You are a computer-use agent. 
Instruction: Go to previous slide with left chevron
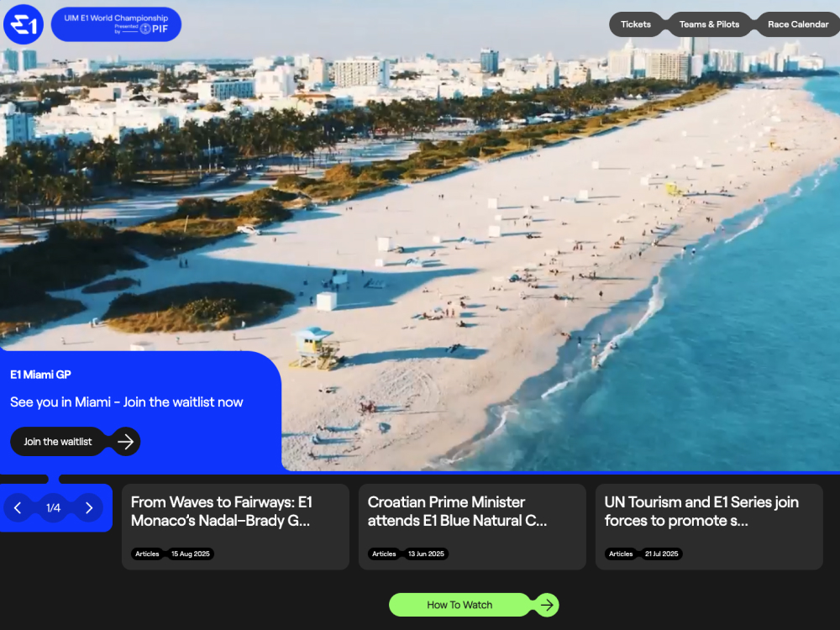[x=18, y=508]
